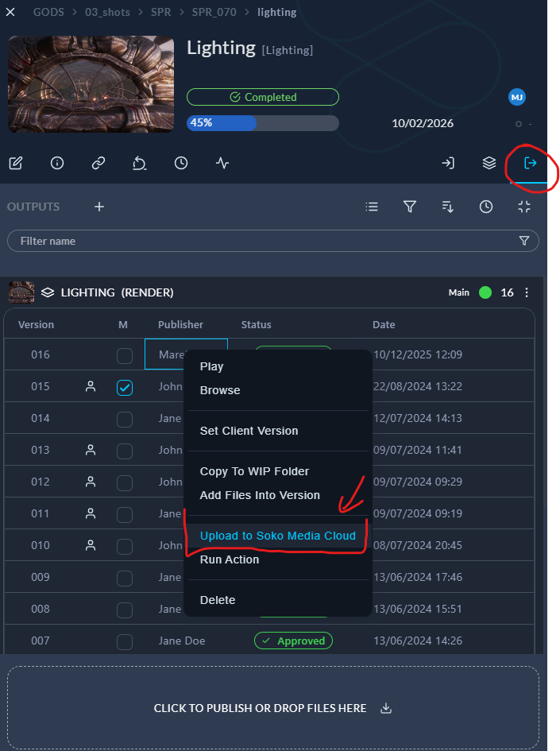Screen dimensions: 560x751
Task: Check the M checkbox for version 007
Action: click(x=125, y=641)
